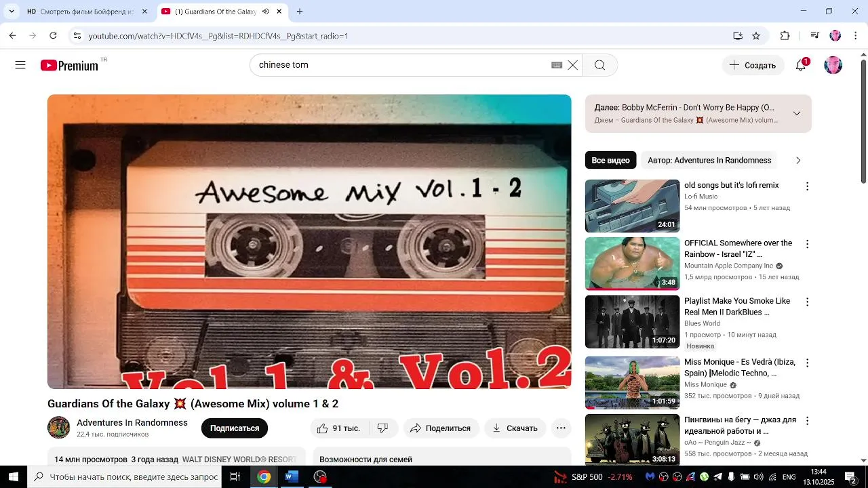Open Microsoft Word from taskbar
Image resolution: width=868 pixels, height=488 pixels.
[x=292, y=477]
